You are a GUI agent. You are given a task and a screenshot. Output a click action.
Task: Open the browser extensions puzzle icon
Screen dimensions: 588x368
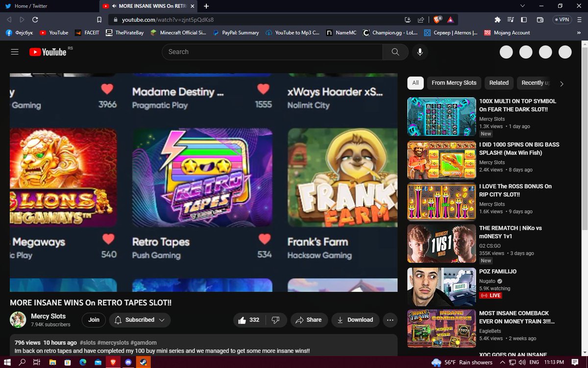498,20
